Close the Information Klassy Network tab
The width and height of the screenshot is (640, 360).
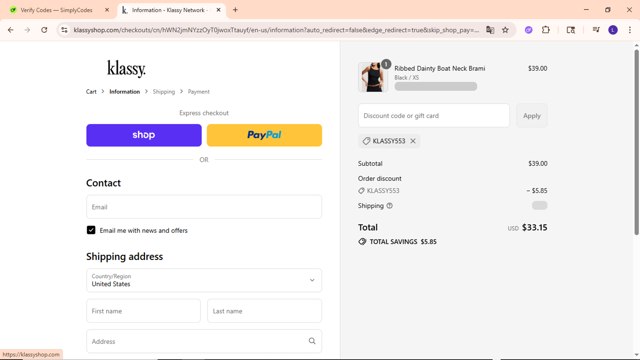pos(218,10)
